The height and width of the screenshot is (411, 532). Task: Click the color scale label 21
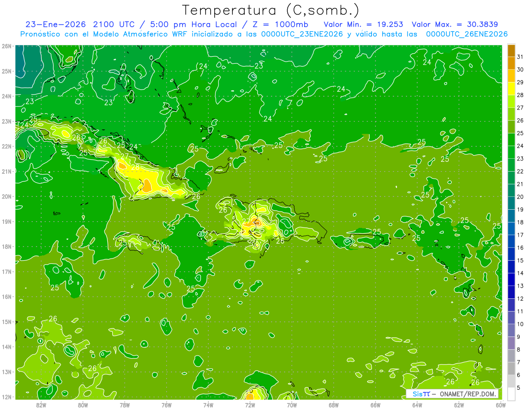click(520, 184)
